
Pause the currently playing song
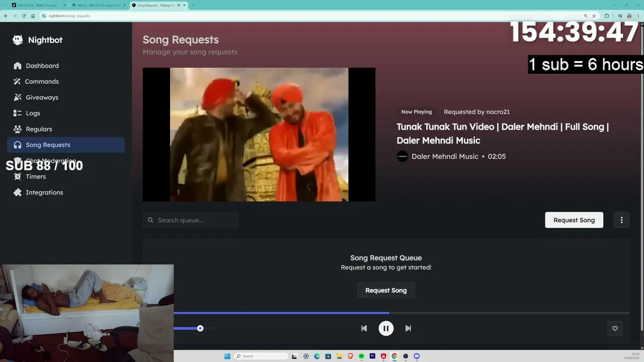click(386, 328)
